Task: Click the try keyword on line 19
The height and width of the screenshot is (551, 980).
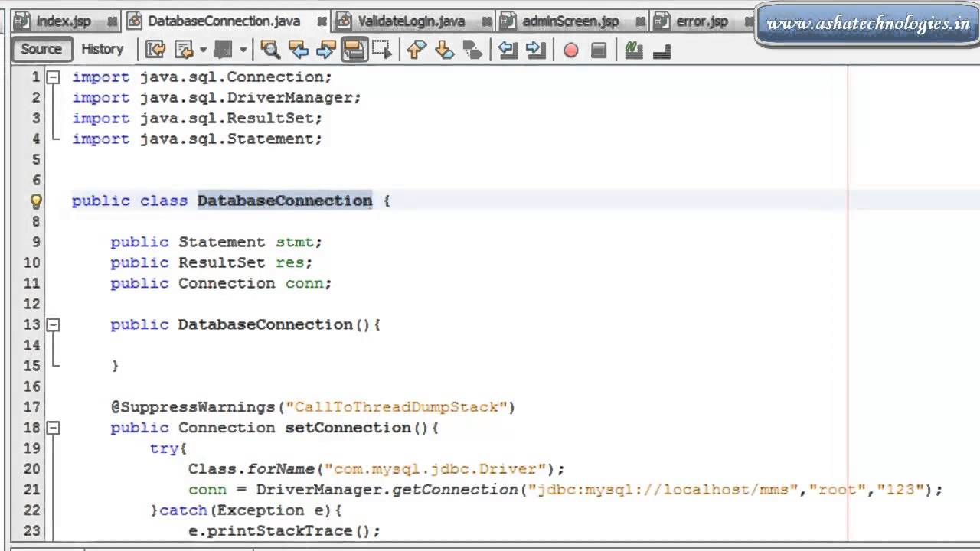Action: 164,448
